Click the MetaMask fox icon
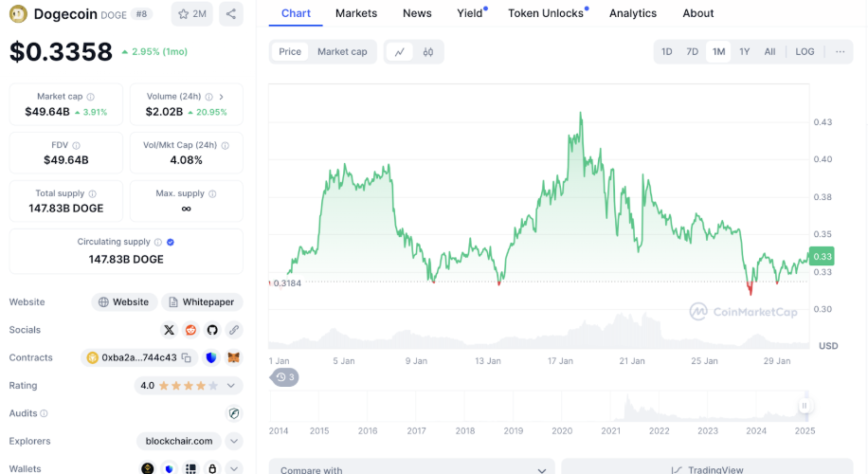 click(233, 357)
